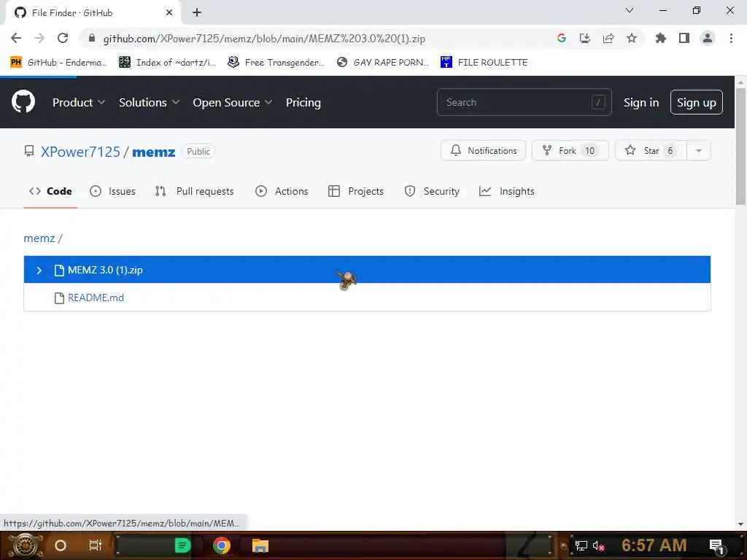Focus the GitHub Search field
The width and height of the screenshot is (747, 560).
tap(524, 102)
